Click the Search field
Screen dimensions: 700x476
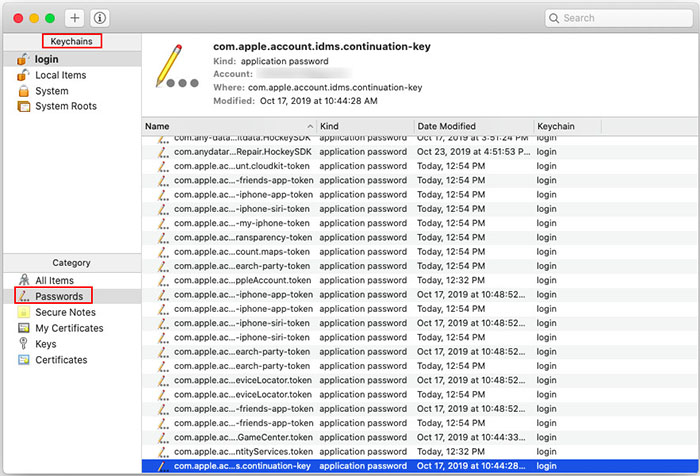pos(619,18)
